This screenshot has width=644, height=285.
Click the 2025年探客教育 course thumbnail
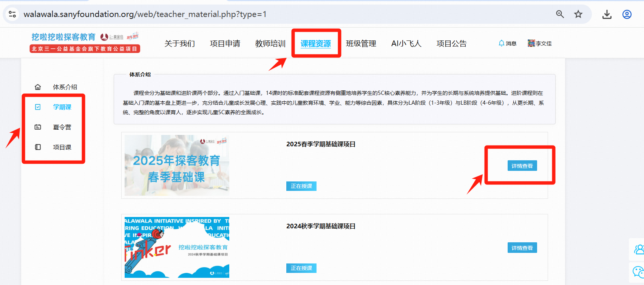[177, 165]
